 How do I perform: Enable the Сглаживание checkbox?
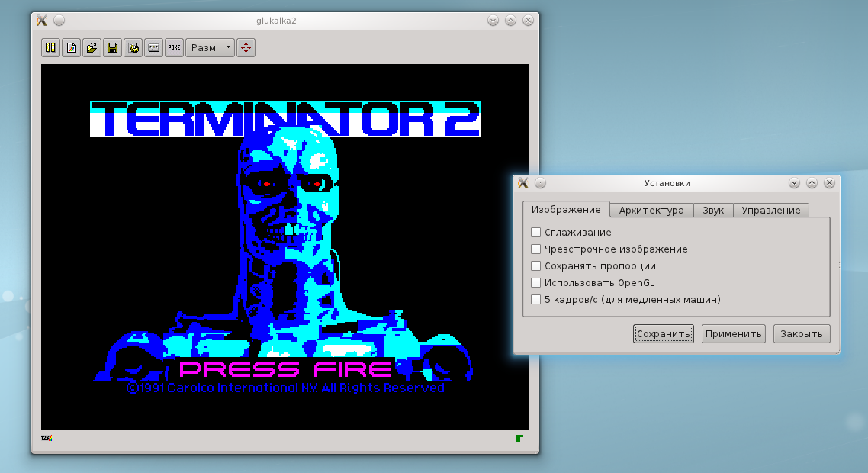536,233
